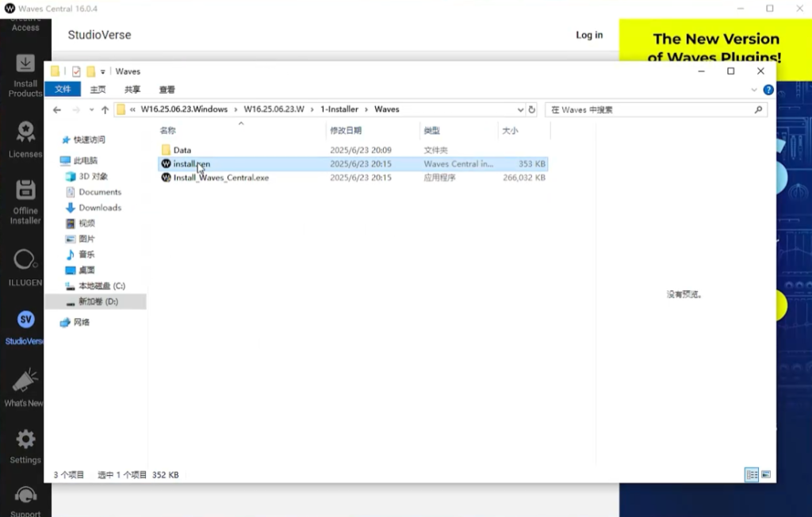Click 266,032 KB size cell

pyautogui.click(x=524, y=178)
